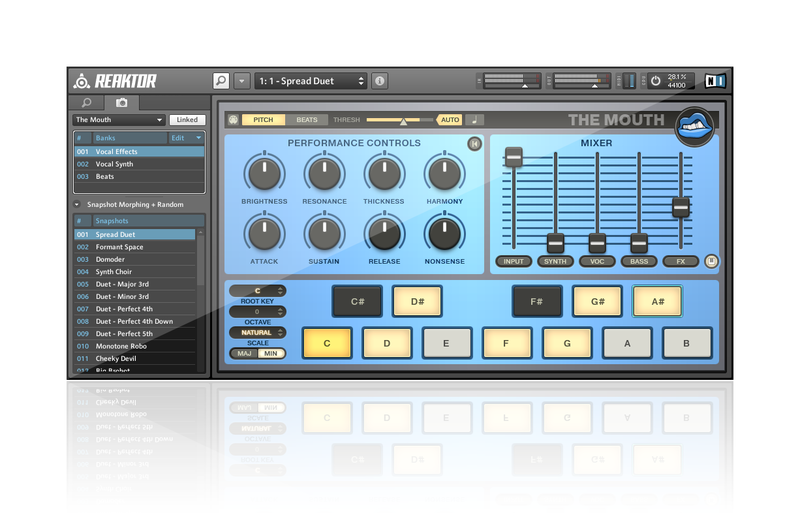Toggle the C note pad
The width and height of the screenshot is (800, 513).
point(327,344)
